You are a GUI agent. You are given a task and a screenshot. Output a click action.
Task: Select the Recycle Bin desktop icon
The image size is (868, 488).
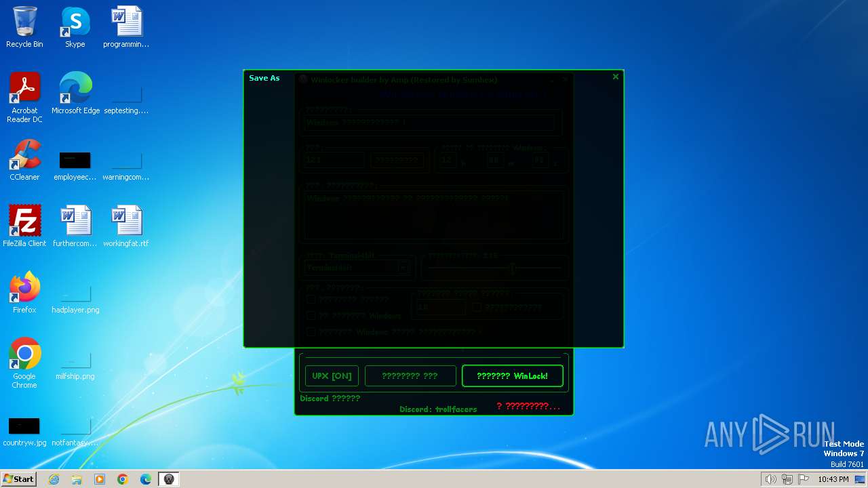point(24,28)
